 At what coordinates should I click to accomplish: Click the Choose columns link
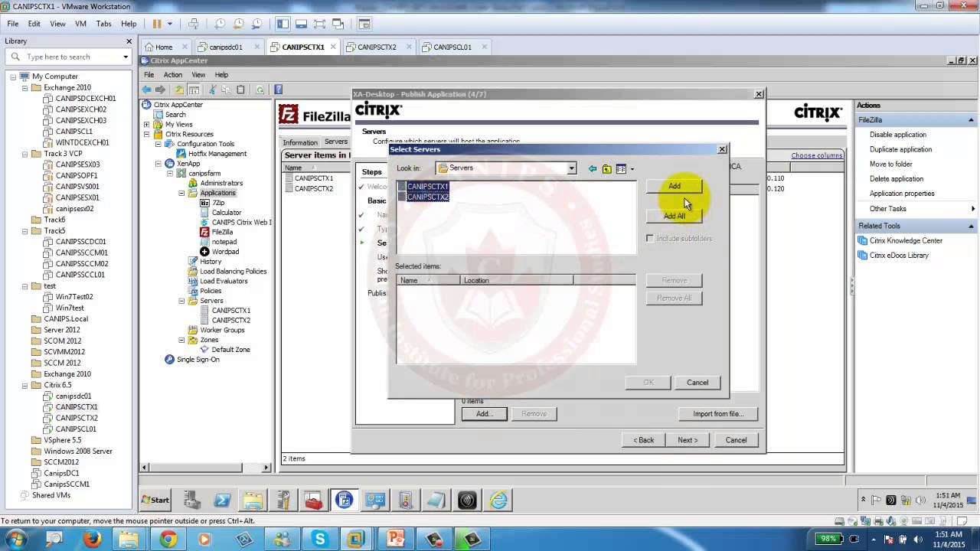tap(816, 155)
